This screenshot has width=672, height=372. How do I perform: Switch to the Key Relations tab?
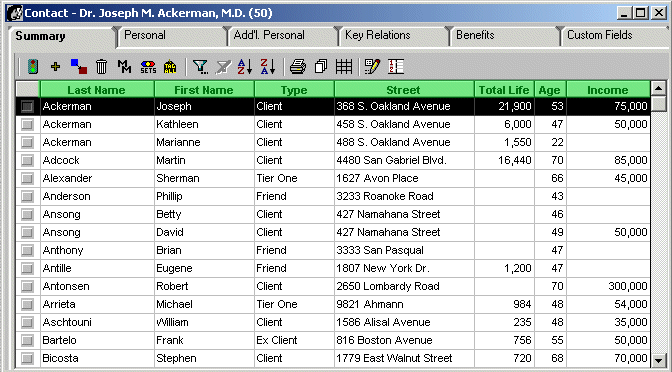pos(378,35)
